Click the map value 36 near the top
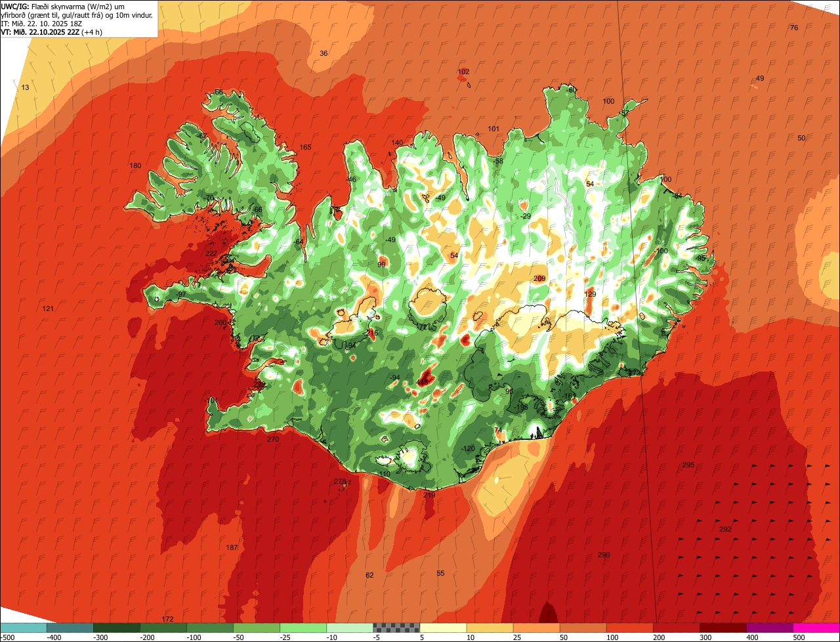 point(324,53)
